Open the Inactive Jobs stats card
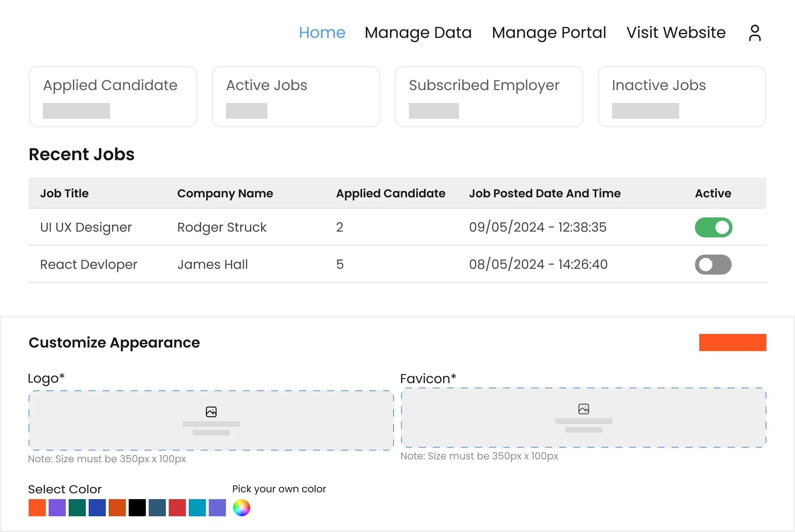Screen dimensions: 795x532 tap(682, 97)
